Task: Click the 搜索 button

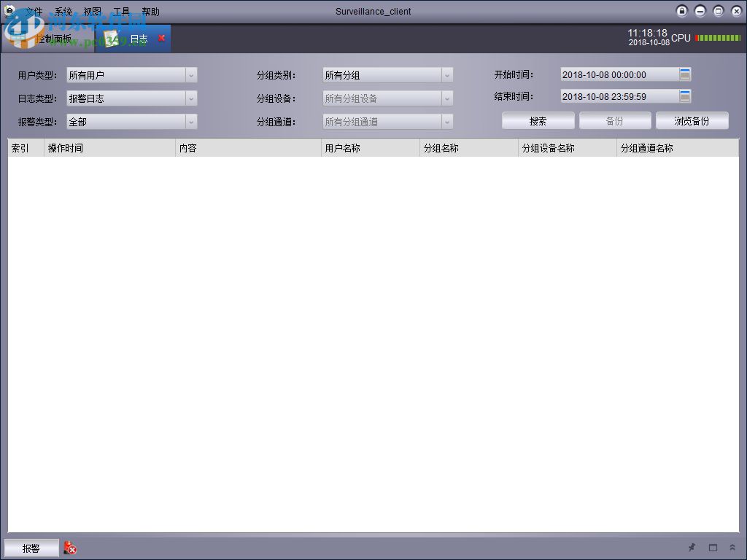Action: (538, 121)
